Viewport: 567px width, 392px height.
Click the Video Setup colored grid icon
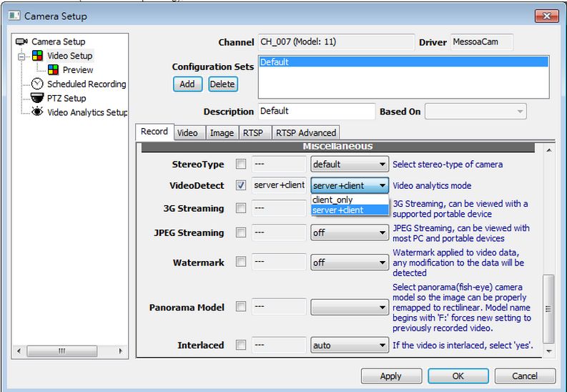point(37,56)
